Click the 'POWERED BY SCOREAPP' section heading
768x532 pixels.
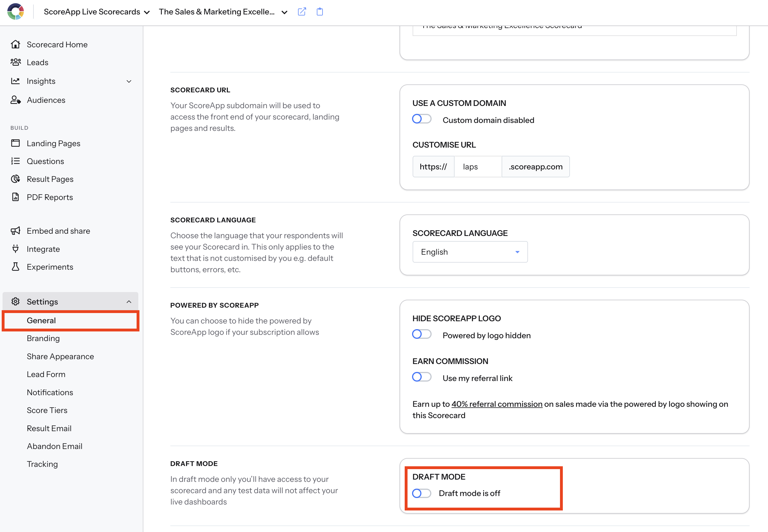(x=215, y=305)
